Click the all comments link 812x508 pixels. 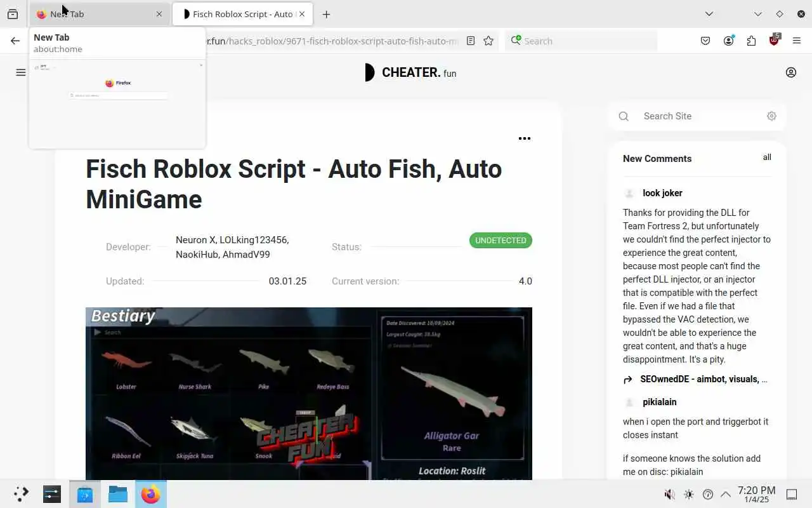pos(767,157)
